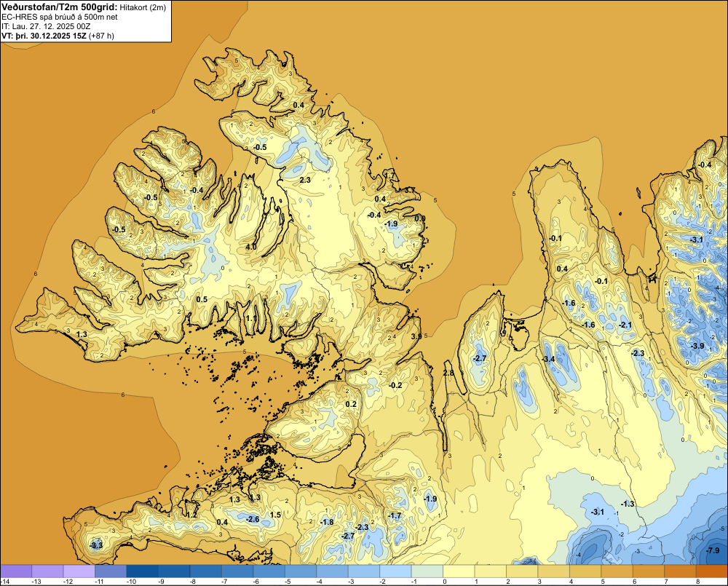Click the legend label 0
This screenshot has width=728, height=586.
(445, 582)
